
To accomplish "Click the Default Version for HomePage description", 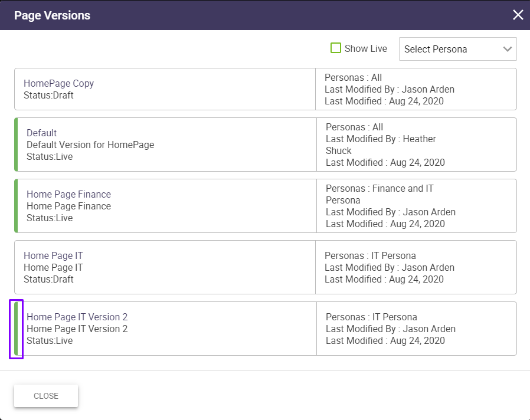I will point(90,145).
